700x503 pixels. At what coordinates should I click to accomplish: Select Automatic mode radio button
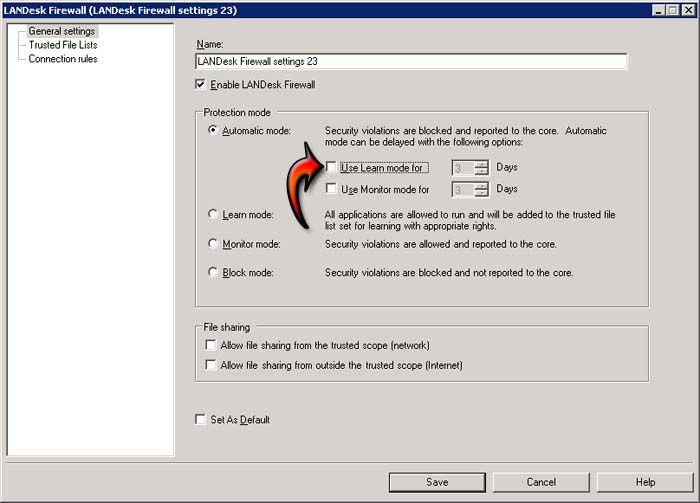point(213,130)
